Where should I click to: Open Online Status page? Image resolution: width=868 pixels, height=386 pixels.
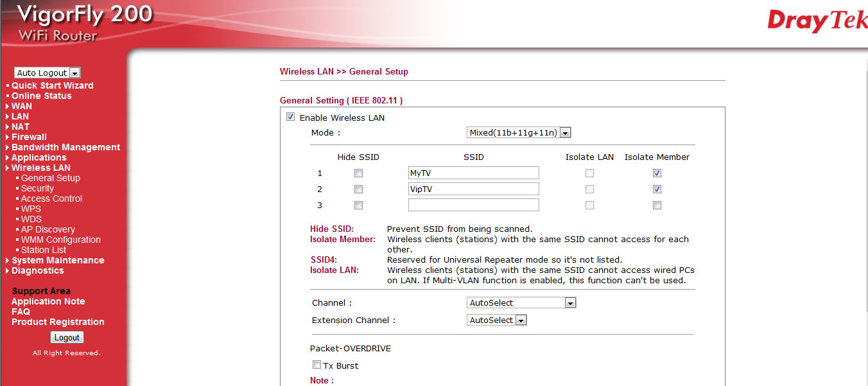click(41, 96)
